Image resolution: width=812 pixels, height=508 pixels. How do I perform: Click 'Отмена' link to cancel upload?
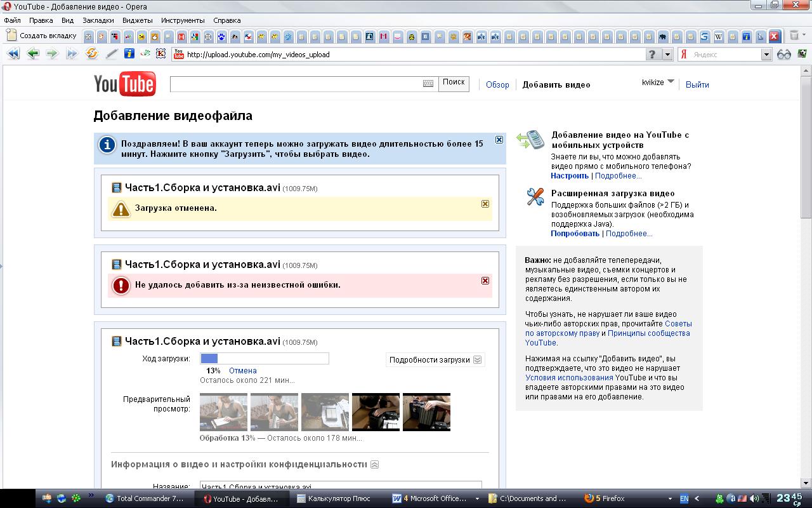242,371
